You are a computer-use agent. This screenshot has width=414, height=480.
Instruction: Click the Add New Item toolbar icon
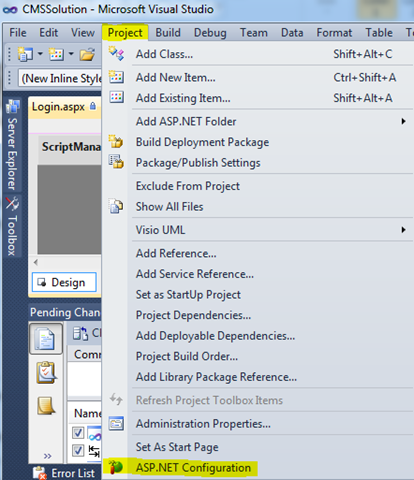click(x=56, y=54)
